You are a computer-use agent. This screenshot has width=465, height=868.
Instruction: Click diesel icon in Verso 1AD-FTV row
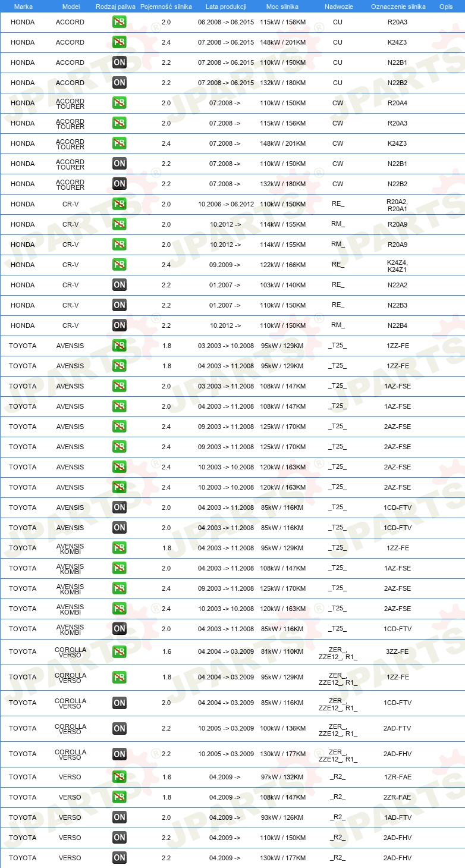[x=120, y=817]
